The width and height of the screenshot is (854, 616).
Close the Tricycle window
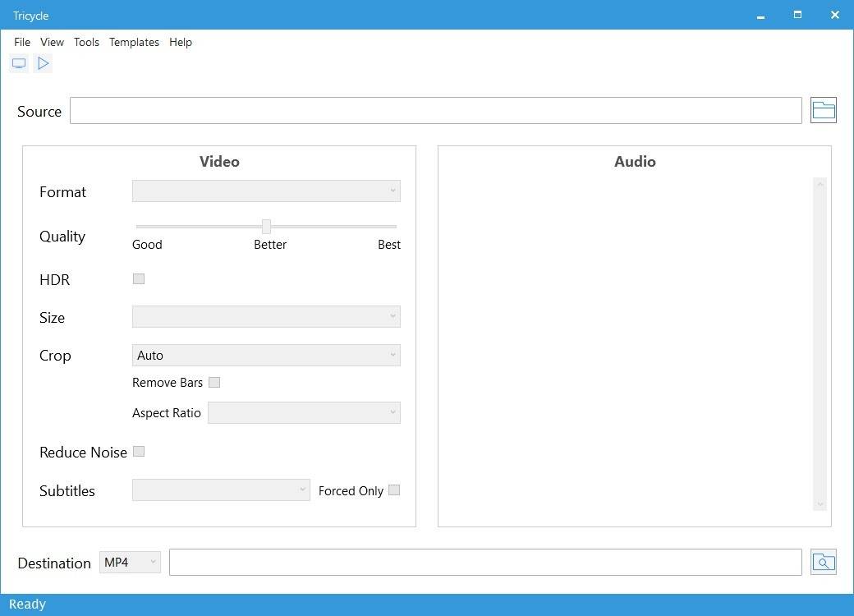pos(834,15)
